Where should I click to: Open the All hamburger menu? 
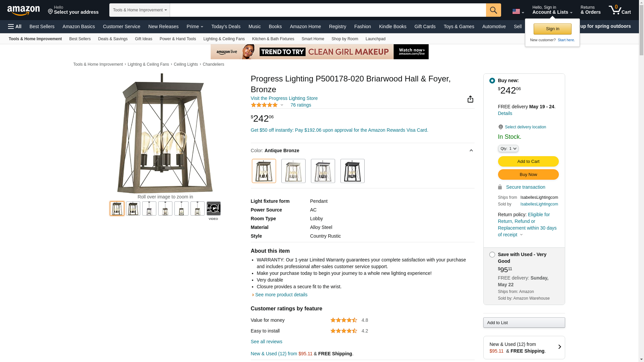click(x=15, y=26)
